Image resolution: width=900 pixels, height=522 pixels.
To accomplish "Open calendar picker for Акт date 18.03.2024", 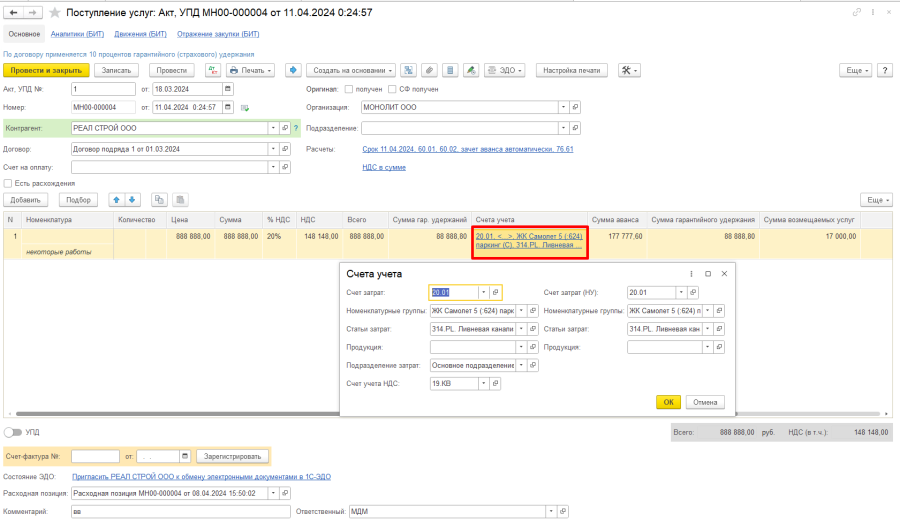I will [228, 89].
